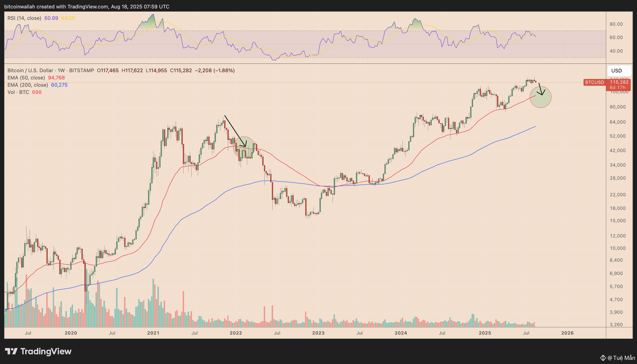Click the Bitcoin / U.S. Dollar symbol title
Screen dimensions: 637x364
point(30,71)
